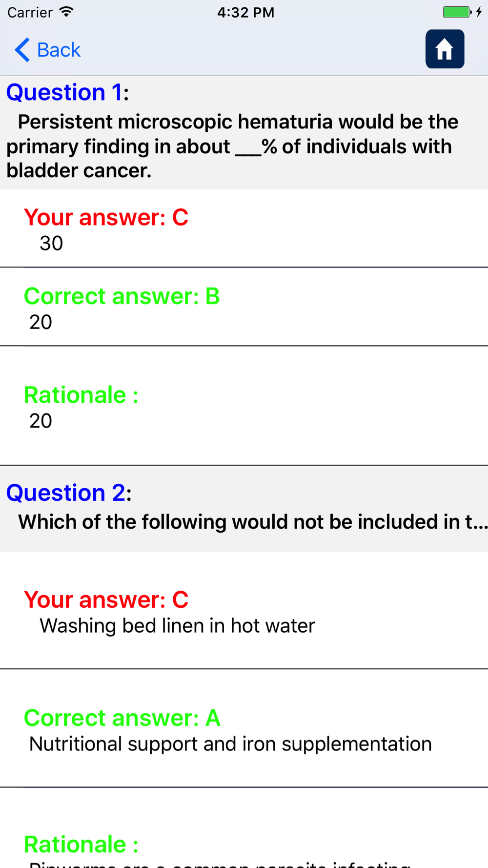Select the Question 2 heading
This screenshot has height=868, width=488.
click(x=68, y=492)
